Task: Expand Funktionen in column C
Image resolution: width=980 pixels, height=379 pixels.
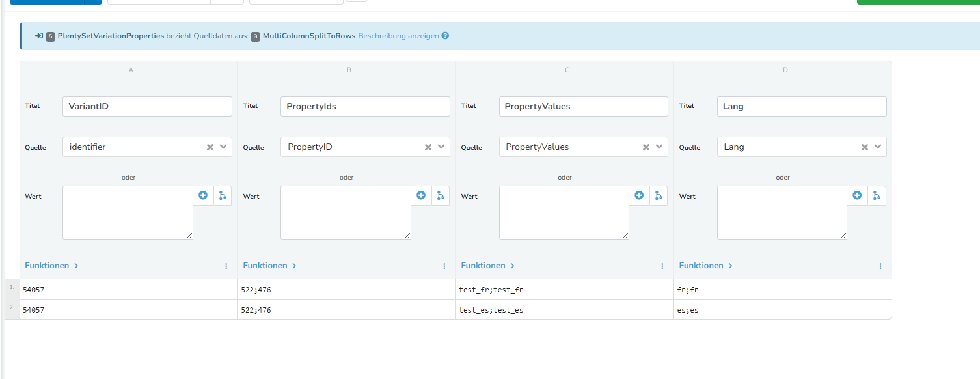Action: click(x=488, y=266)
